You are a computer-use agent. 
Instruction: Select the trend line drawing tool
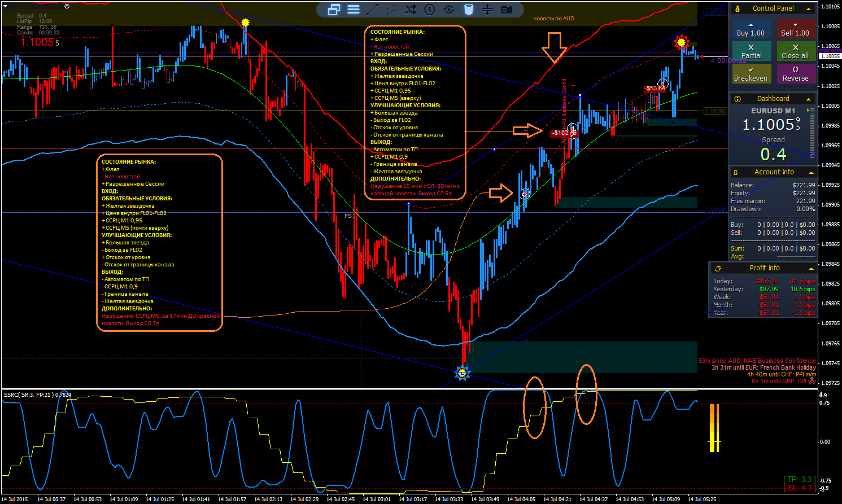click(373, 10)
